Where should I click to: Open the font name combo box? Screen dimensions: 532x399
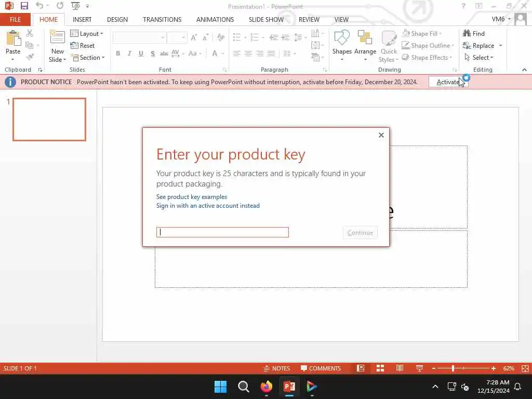point(139,37)
